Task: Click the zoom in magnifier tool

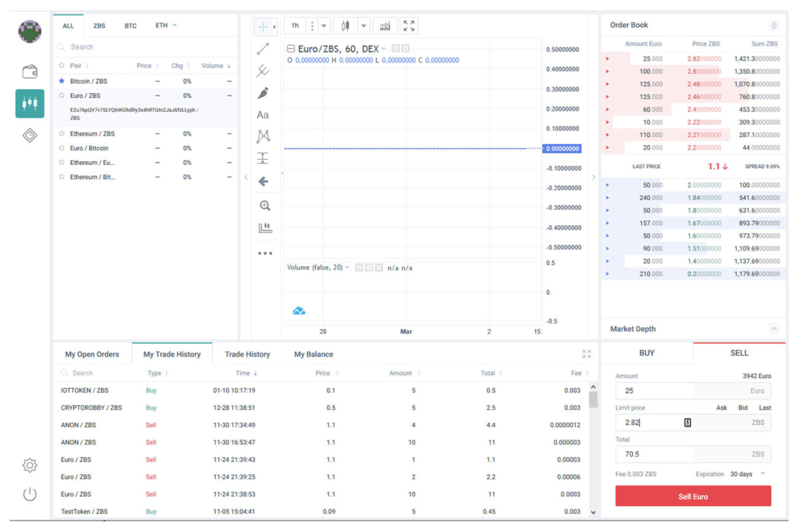Action: tap(265, 206)
